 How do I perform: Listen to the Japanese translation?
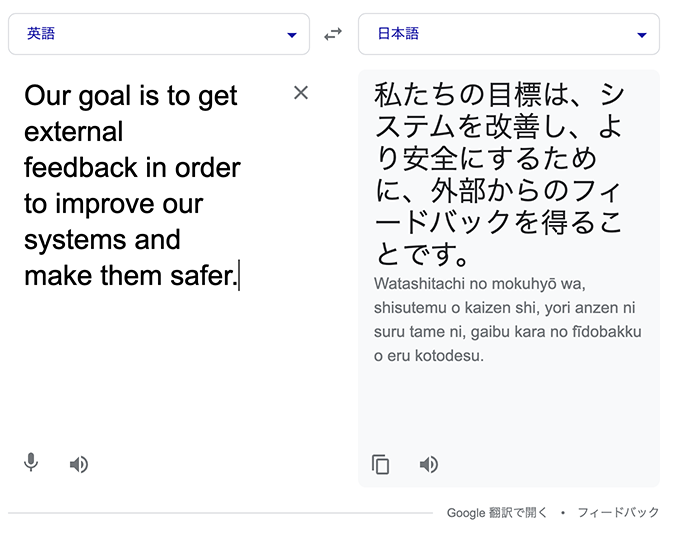429,464
